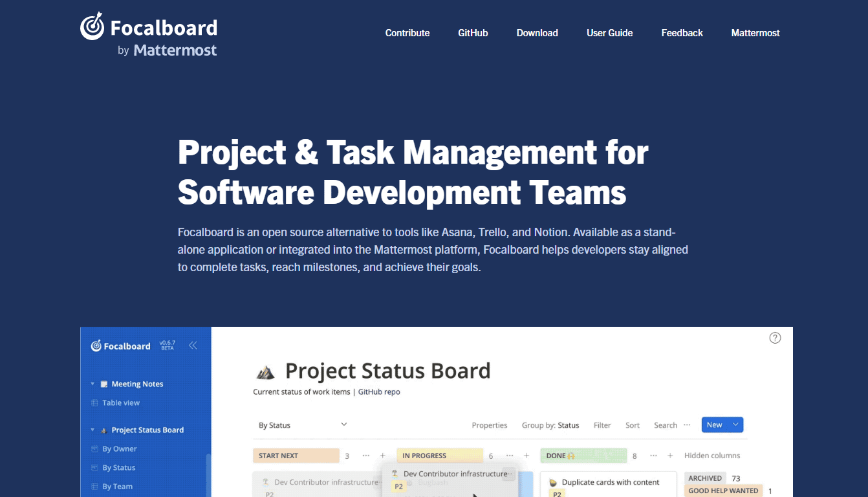The height and width of the screenshot is (497, 868).
Task: Click the Focalboard sidebar logo icon
Action: [x=96, y=346]
